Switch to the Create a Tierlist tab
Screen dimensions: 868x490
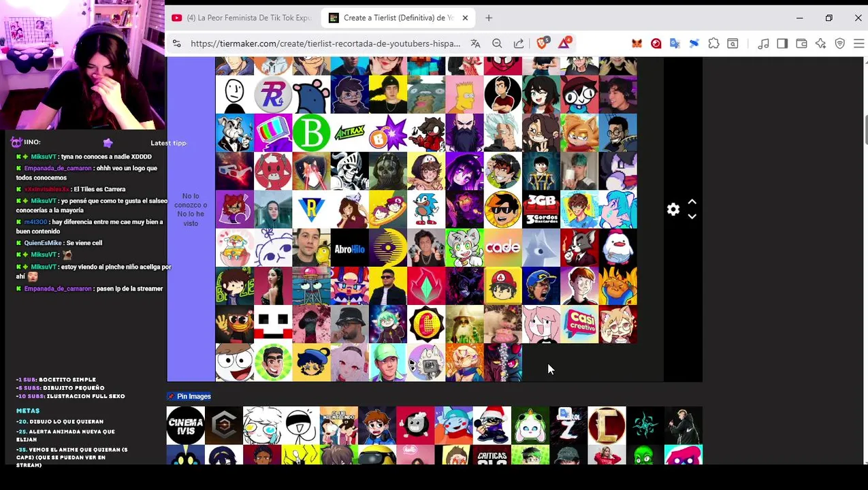point(398,18)
